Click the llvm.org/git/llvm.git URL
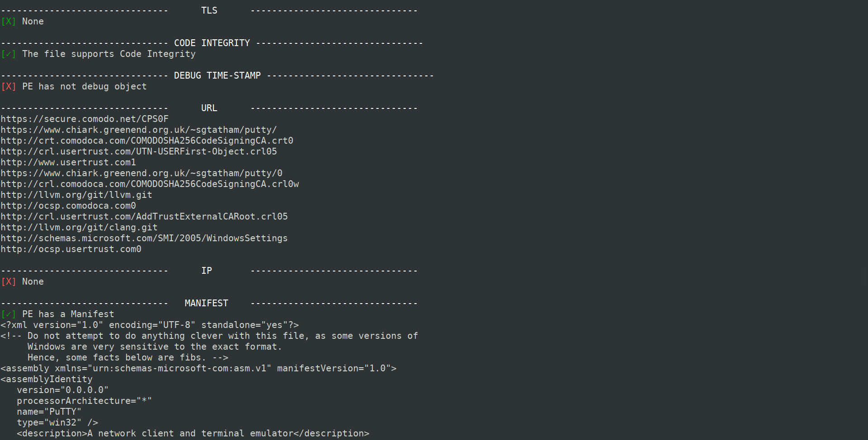The width and height of the screenshot is (868, 440). (76, 195)
